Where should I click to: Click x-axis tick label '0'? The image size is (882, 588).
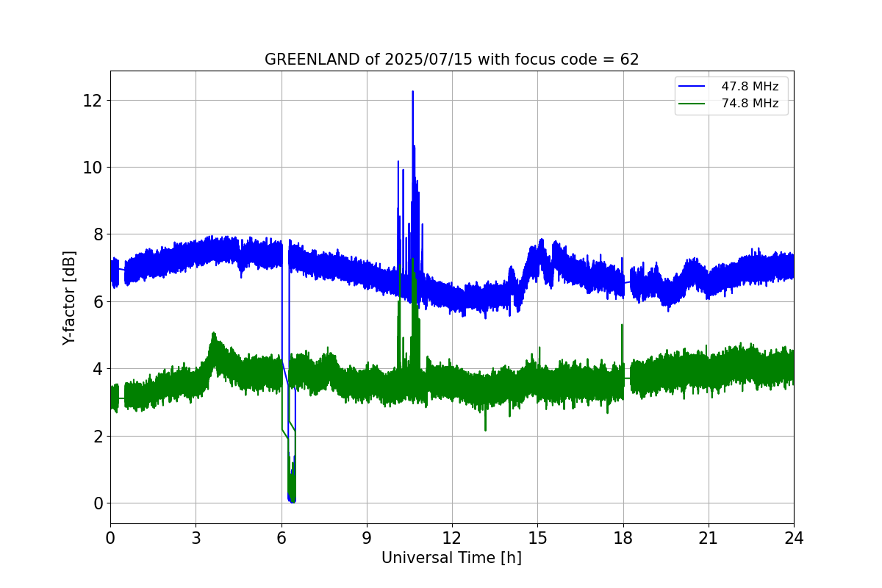tap(110, 538)
